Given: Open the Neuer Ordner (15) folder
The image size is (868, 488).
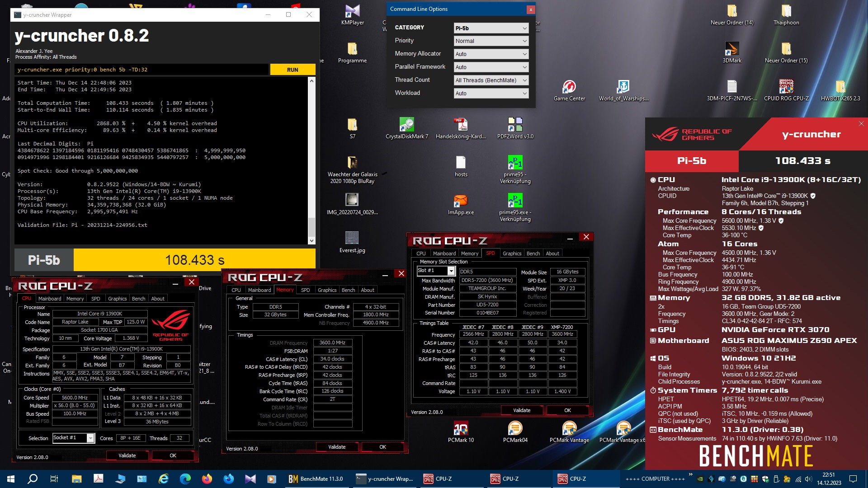Looking at the screenshot, I should pos(786,52).
